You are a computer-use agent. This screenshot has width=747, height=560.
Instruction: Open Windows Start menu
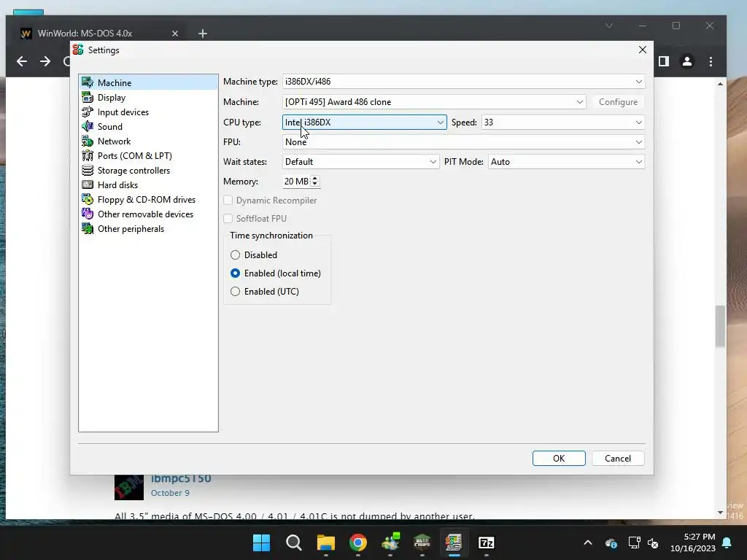261,542
